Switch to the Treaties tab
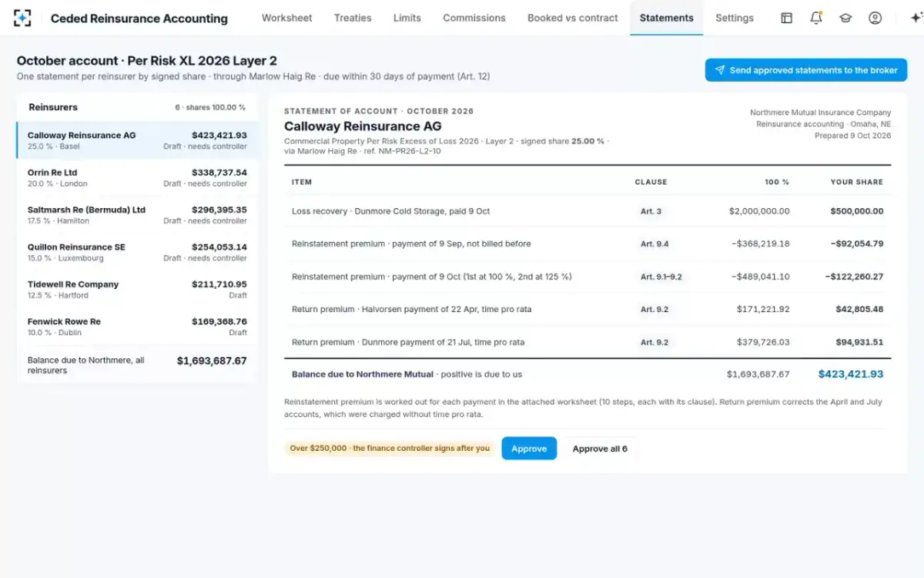This screenshot has height=578, width=924. coord(353,18)
